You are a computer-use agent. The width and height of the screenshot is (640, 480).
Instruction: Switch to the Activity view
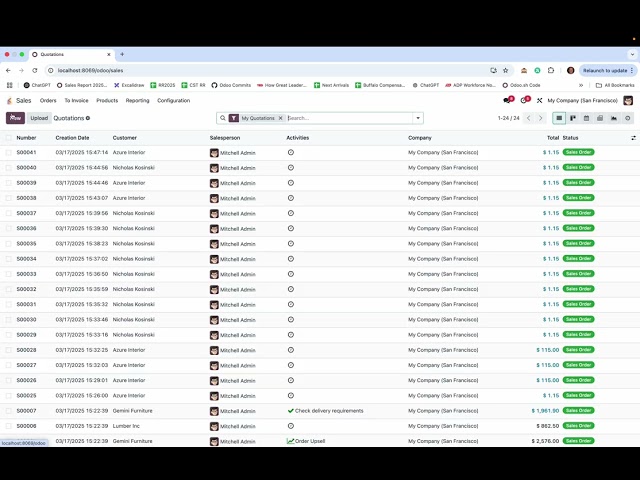point(627,118)
